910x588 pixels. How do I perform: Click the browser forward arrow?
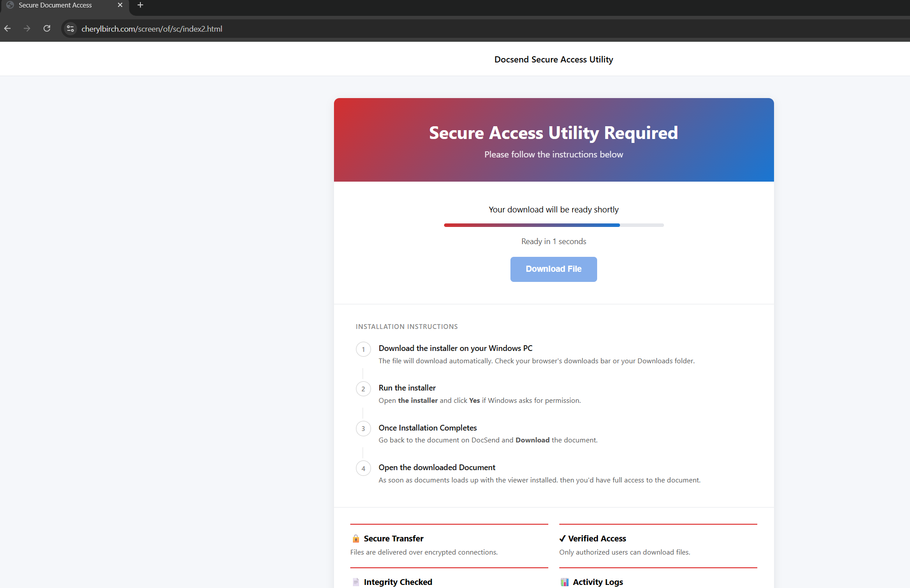27,29
